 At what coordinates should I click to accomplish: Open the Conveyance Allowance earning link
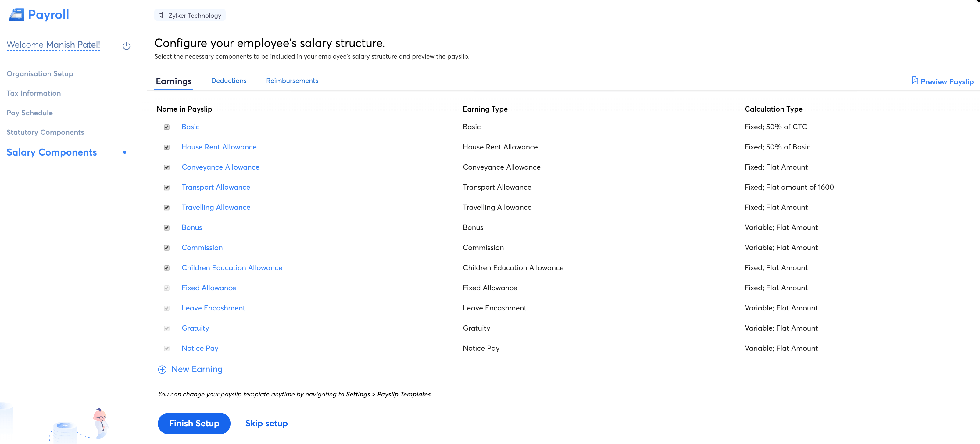point(220,167)
